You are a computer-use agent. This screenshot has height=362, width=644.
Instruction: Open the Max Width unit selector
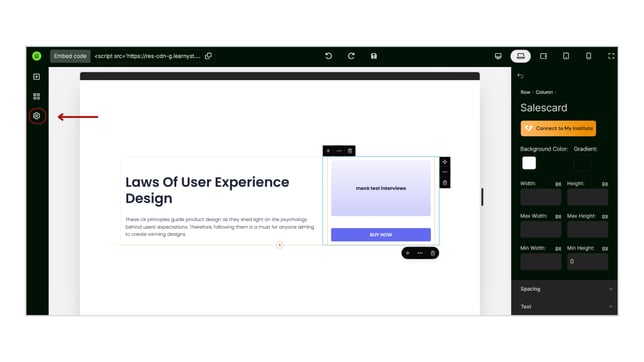tap(558, 217)
